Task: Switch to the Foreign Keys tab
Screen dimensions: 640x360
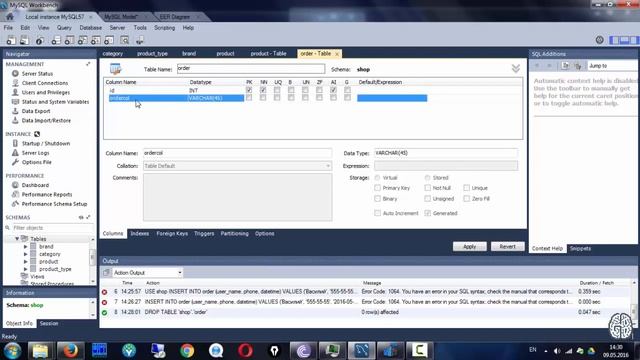Action: point(172,233)
